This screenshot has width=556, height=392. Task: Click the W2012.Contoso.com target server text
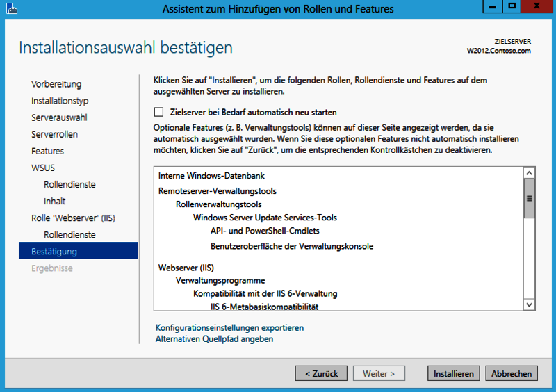(x=498, y=51)
